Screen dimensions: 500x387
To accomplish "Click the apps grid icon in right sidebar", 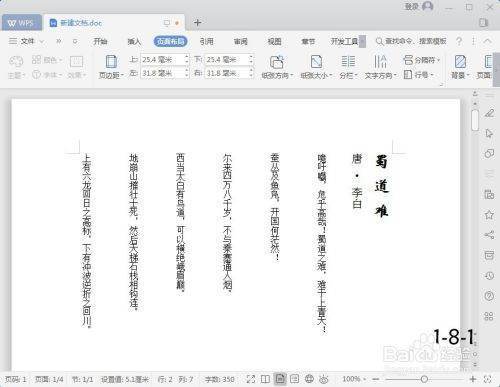I will 489,316.
